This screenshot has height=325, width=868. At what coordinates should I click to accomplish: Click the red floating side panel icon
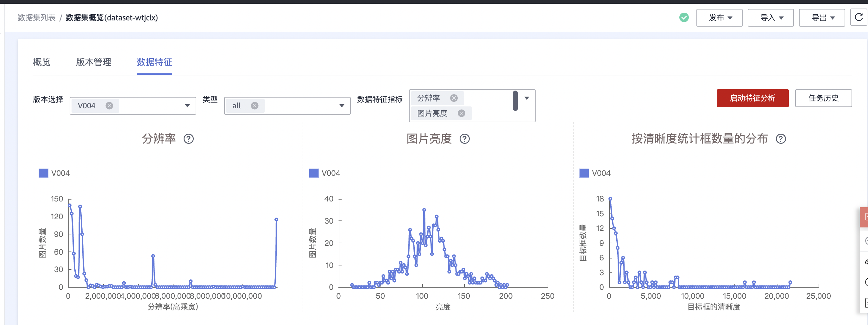865,217
